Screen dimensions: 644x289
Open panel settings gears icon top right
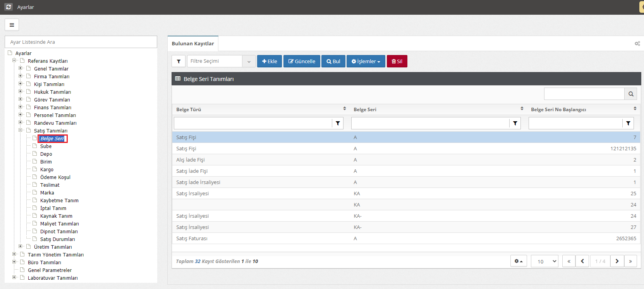(x=637, y=44)
